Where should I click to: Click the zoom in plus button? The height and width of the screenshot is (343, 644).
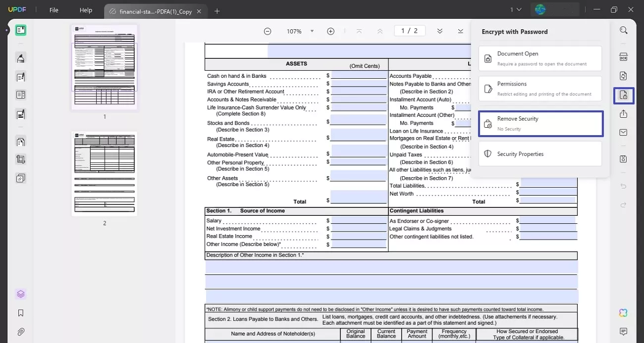pos(330,31)
